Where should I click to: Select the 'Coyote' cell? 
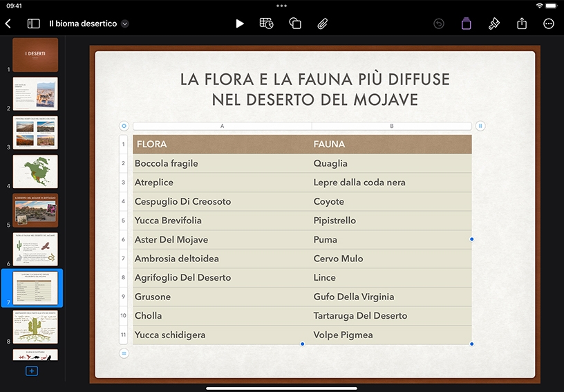pyautogui.click(x=392, y=201)
